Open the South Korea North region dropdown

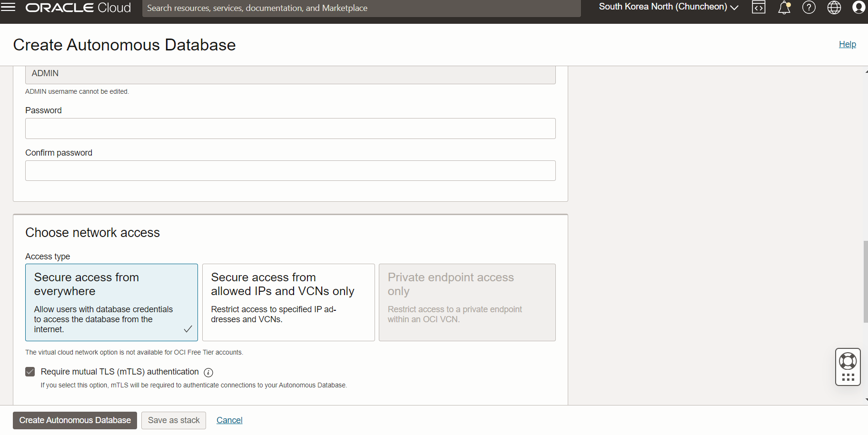[x=669, y=7]
